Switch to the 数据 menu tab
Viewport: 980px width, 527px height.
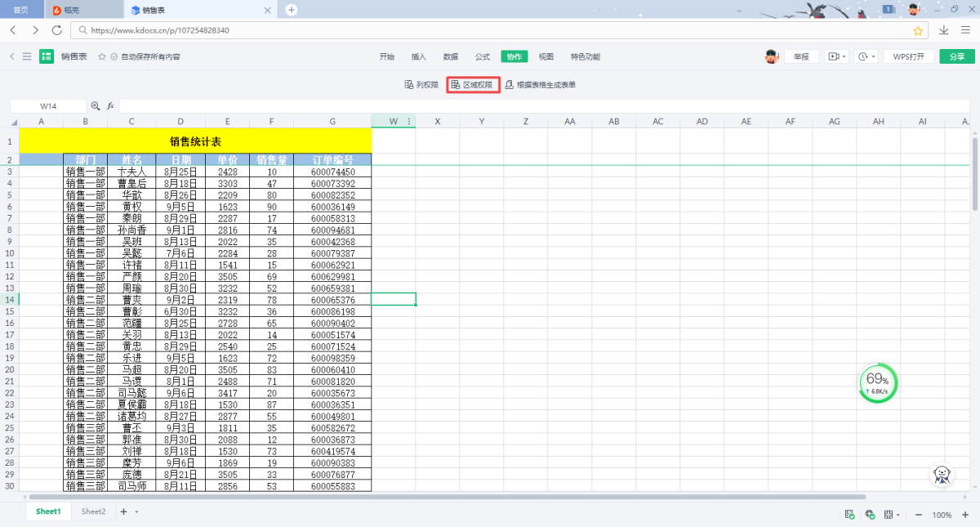pos(451,57)
